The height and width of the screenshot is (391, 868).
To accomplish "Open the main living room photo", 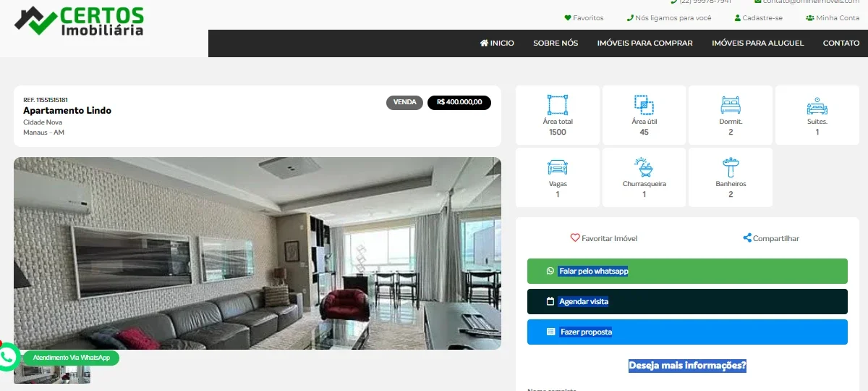I will coord(258,253).
